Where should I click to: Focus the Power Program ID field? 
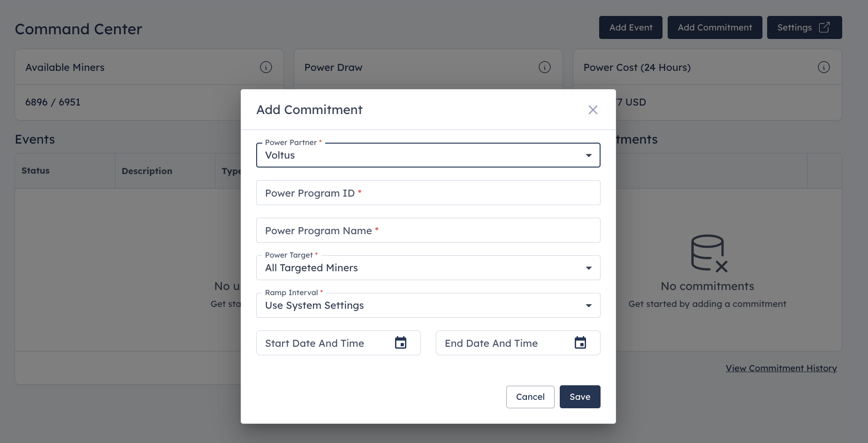[x=428, y=192]
